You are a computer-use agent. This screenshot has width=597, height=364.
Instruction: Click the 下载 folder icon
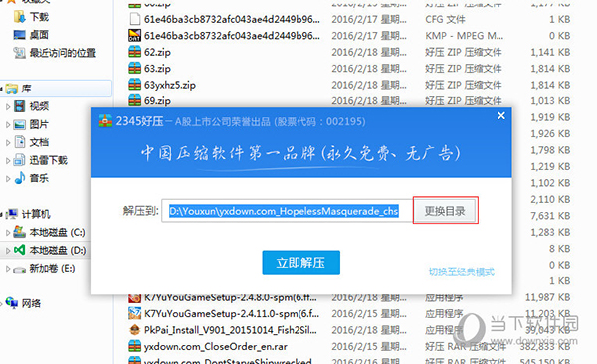click(20, 17)
